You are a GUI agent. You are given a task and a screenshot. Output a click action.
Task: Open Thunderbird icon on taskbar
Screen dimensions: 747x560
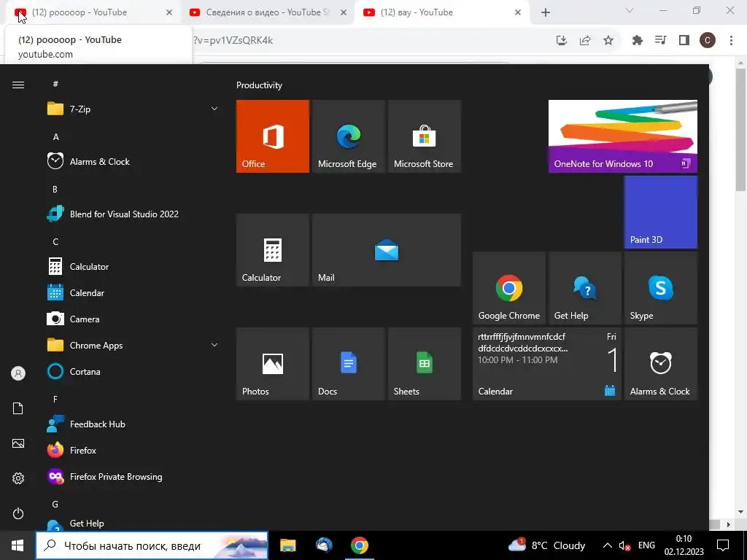(324, 545)
